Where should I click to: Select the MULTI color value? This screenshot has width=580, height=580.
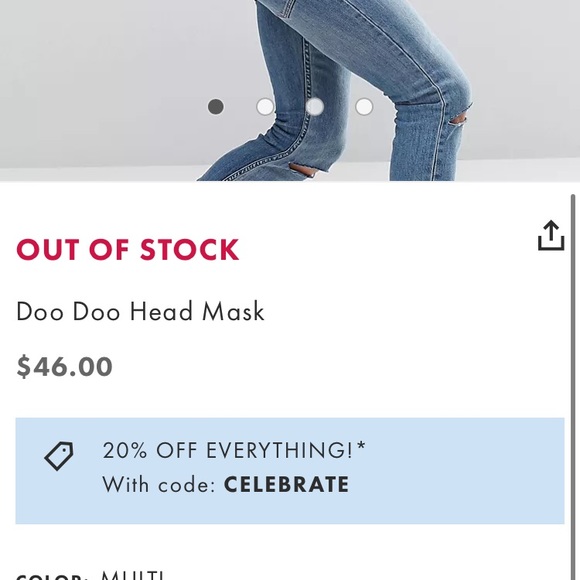click(132, 576)
